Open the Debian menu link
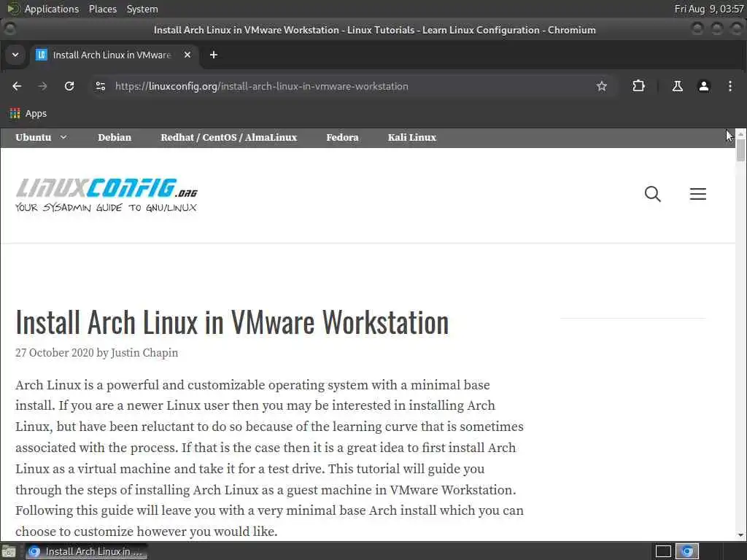Image resolution: width=747 pixels, height=560 pixels. point(115,138)
